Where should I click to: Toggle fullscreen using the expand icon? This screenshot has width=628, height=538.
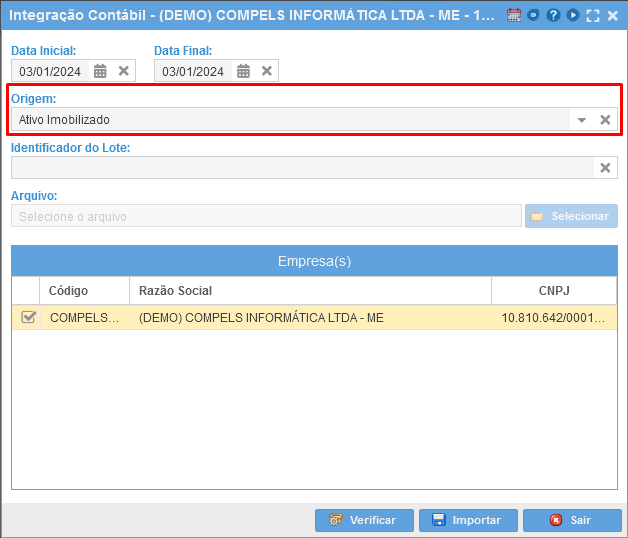tap(593, 16)
